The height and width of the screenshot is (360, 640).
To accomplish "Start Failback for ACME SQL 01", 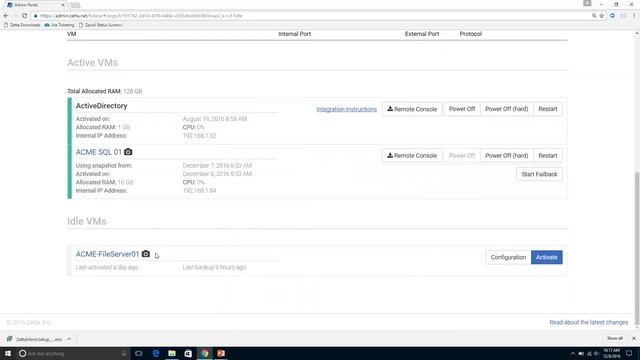I will 539,174.
